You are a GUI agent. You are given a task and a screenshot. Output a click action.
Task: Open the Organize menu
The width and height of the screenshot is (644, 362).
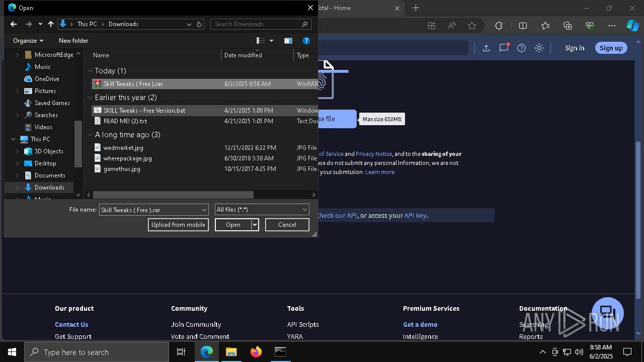click(28, 41)
